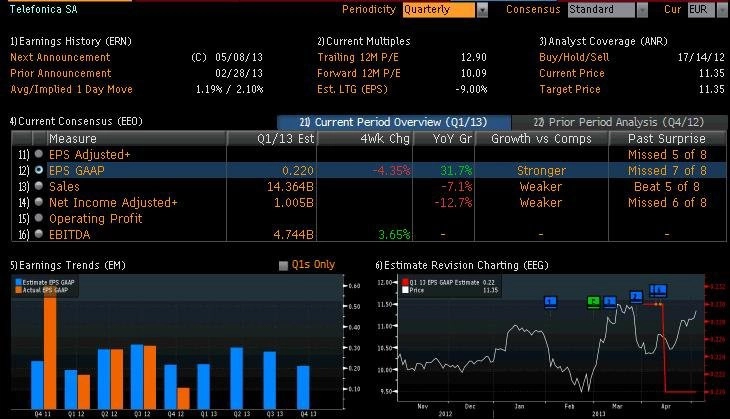Click the orange actual bar for Q4 12
Viewport: 730px width, 419px height.
pyautogui.click(x=183, y=399)
